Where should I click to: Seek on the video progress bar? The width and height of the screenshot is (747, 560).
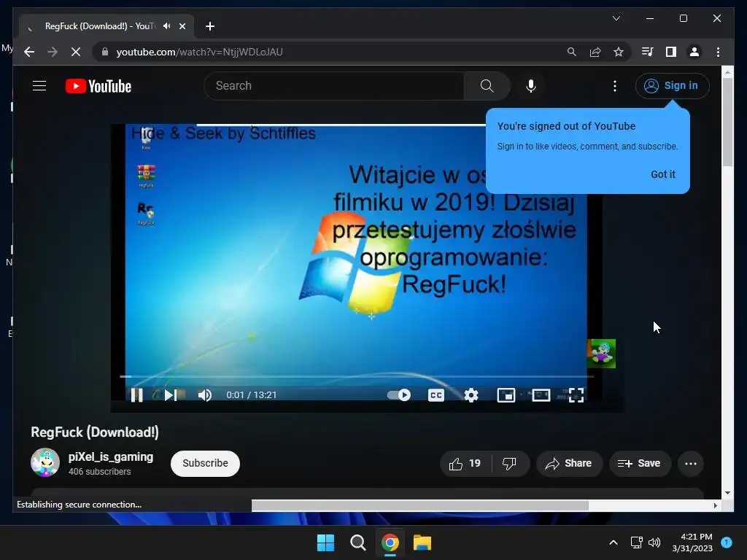356,376
